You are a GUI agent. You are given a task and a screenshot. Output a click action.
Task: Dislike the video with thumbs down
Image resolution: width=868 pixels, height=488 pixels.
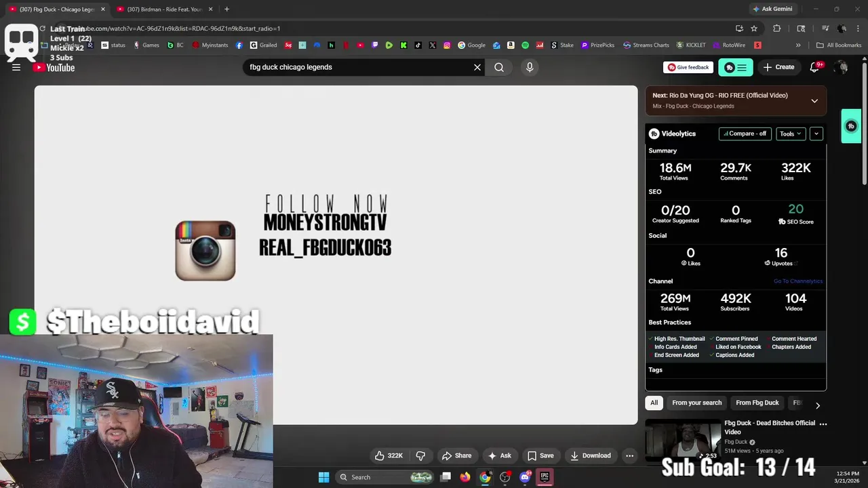click(x=420, y=455)
